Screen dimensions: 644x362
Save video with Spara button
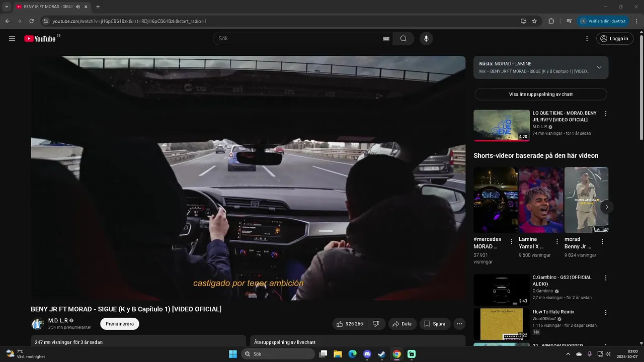(435, 324)
